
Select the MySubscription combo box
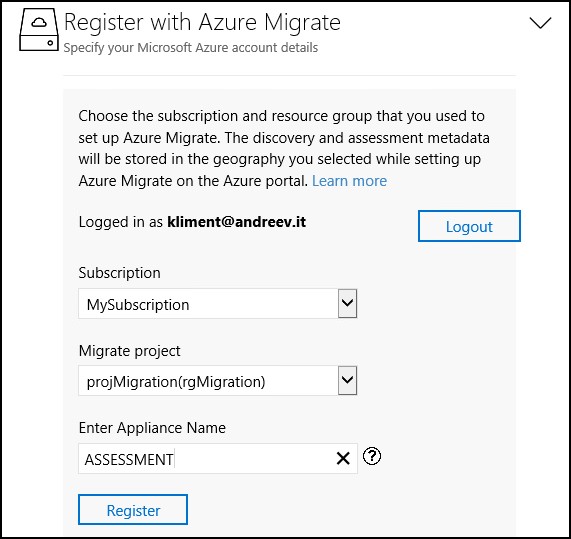click(217, 304)
